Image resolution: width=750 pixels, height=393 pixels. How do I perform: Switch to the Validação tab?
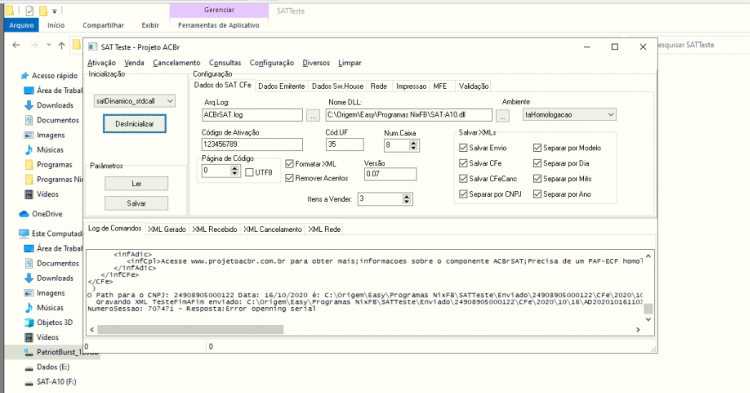tap(474, 86)
